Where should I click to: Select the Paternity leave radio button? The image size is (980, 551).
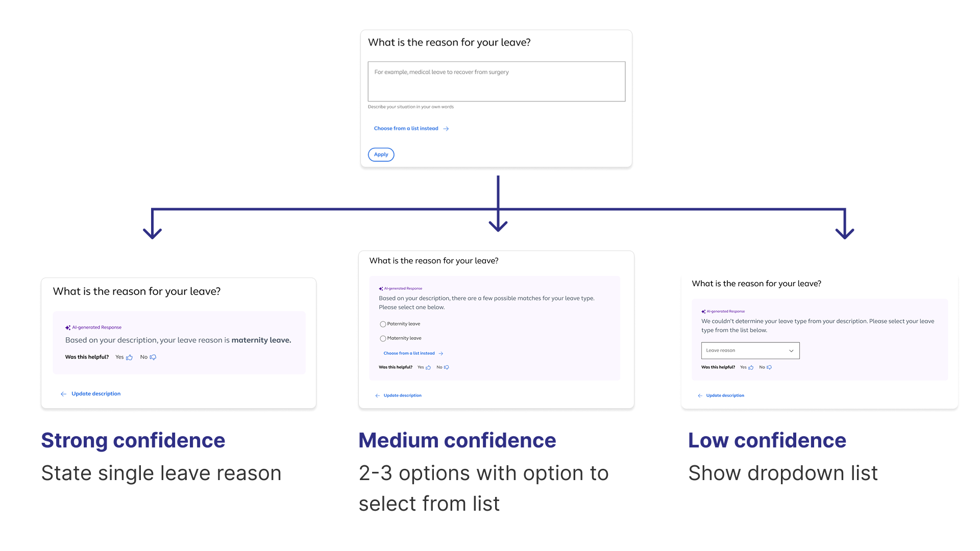click(x=383, y=324)
